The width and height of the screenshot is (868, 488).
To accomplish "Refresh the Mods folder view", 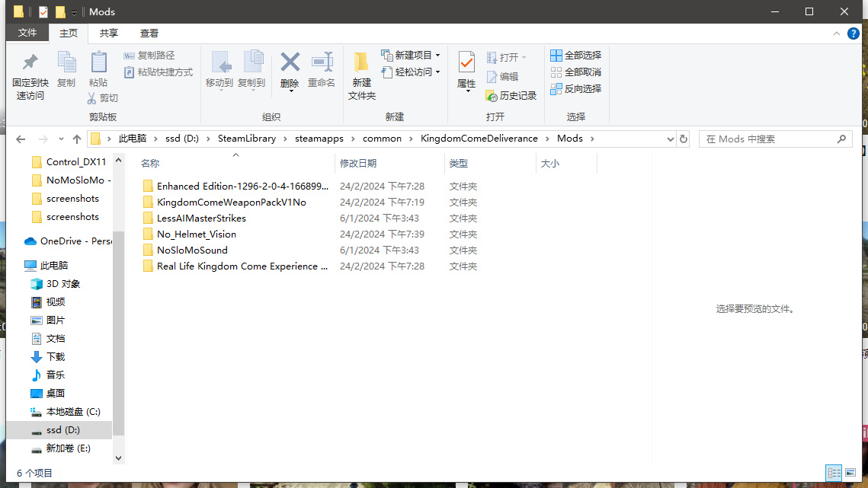I will 684,139.
